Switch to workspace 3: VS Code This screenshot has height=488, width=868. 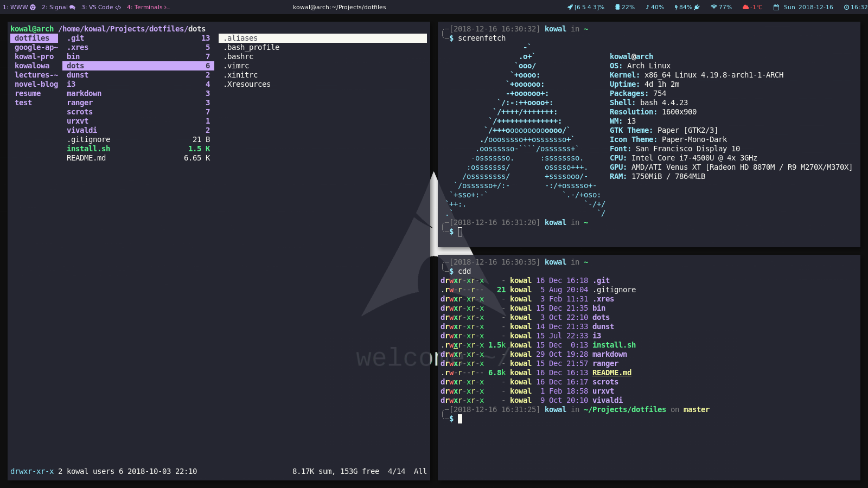101,7
